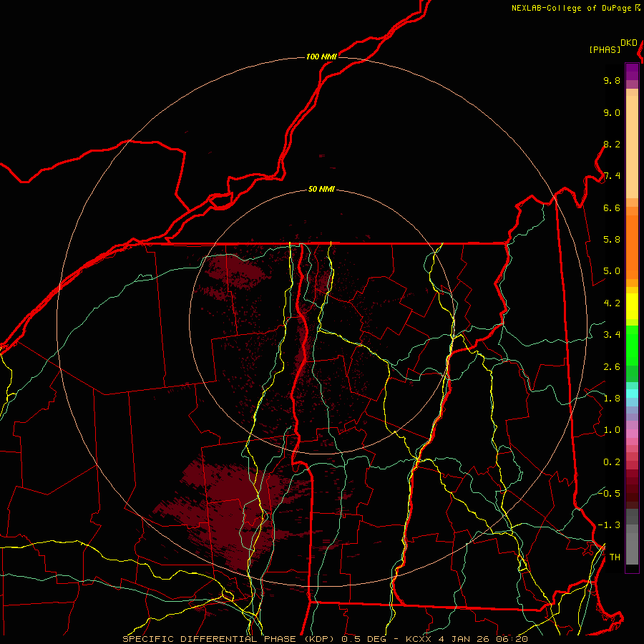Screen dimensions: 644x644
Task: Click the 100 NMI range ring label
Action: point(321,57)
